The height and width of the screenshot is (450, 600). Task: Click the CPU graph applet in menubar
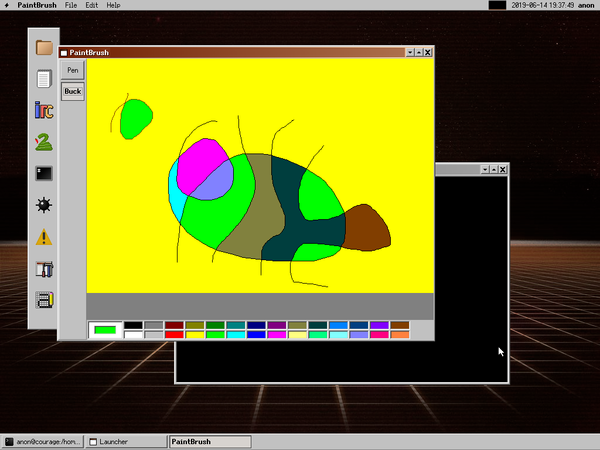click(x=497, y=5)
